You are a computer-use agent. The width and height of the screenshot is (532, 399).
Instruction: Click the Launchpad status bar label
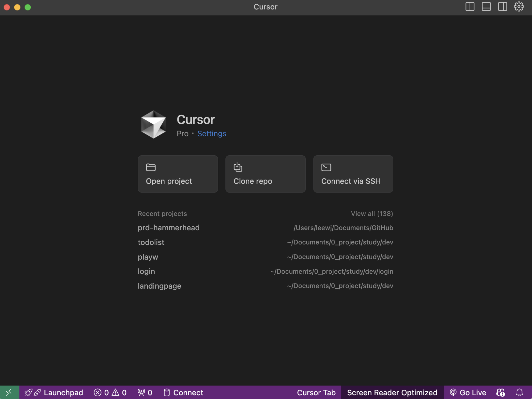(x=63, y=393)
